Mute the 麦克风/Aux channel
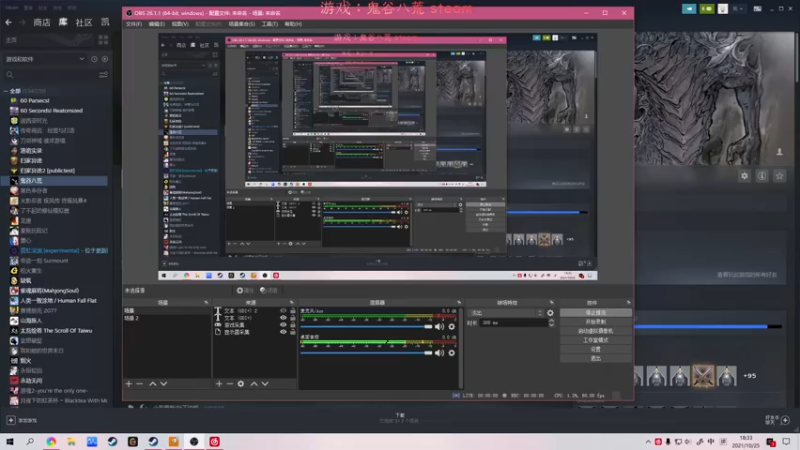The image size is (800, 450). pyautogui.click(x=439, y=327)
